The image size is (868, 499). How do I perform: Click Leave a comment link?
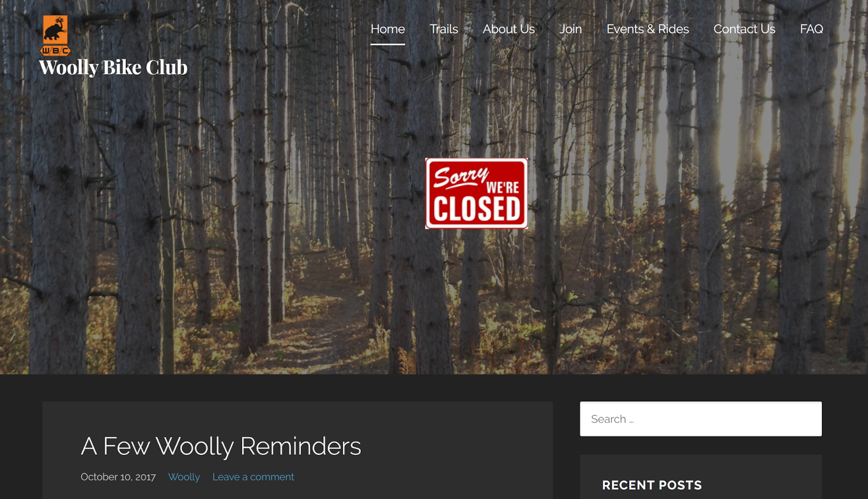pos(253,477)
